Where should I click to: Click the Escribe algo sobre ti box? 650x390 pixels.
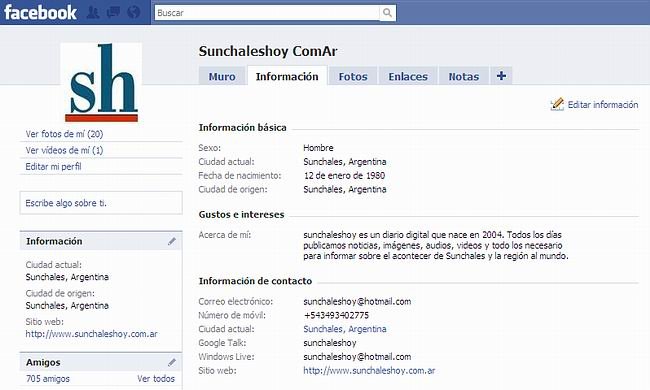point(101,203)
